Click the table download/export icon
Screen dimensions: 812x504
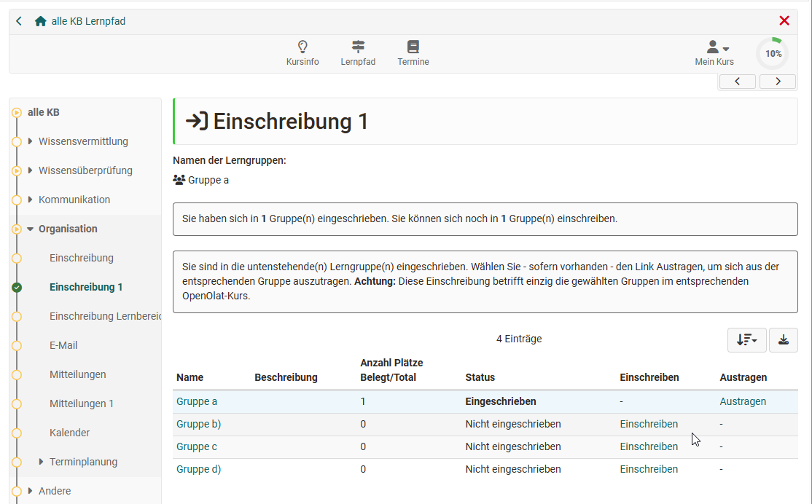point(783,339)
